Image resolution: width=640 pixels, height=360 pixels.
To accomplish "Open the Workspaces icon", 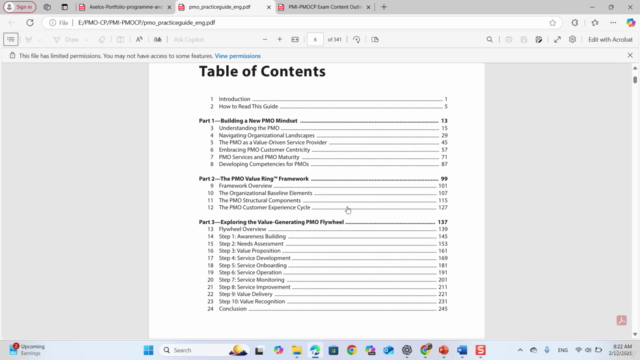I will click(47, 7).
